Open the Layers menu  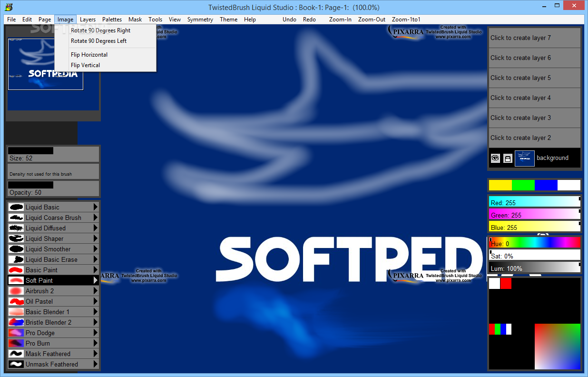[x=88, y=20]
